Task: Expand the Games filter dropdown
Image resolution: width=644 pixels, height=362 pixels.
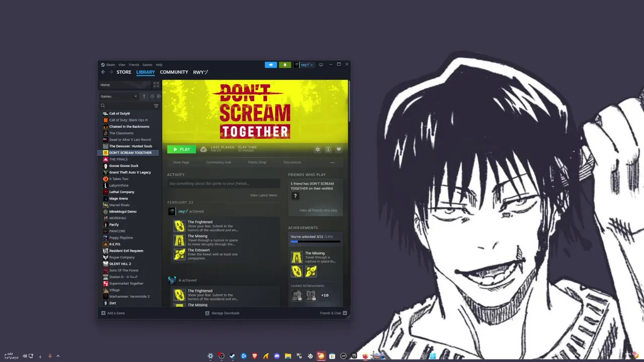Action: click(x=119, y=96)
